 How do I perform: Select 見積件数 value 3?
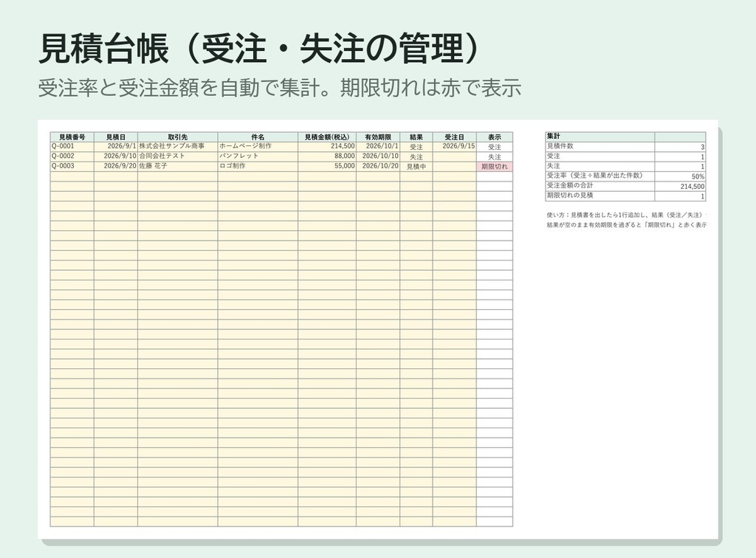click(x=680, y=146)
